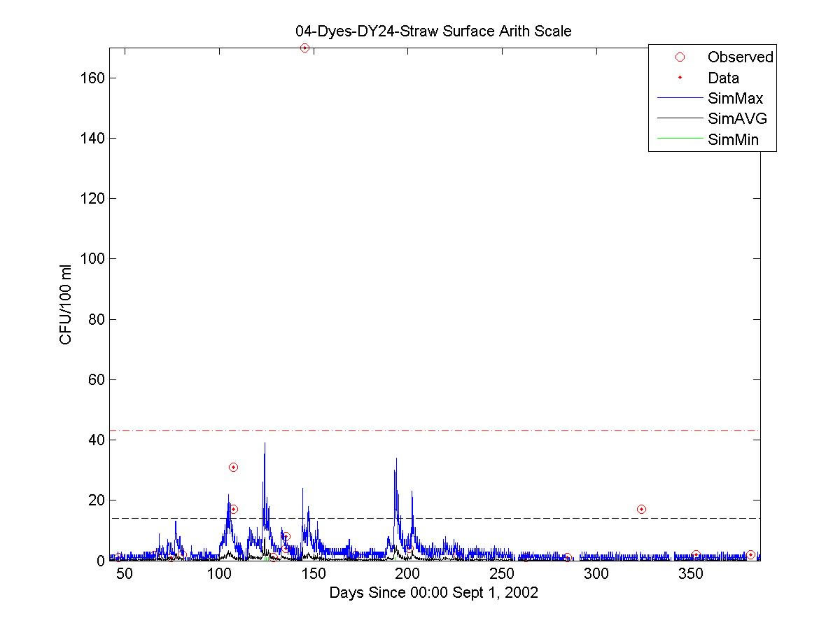Select the black SimAVG legend line
The width and height of the screenshot is (840, 630).
pos(678,118)
